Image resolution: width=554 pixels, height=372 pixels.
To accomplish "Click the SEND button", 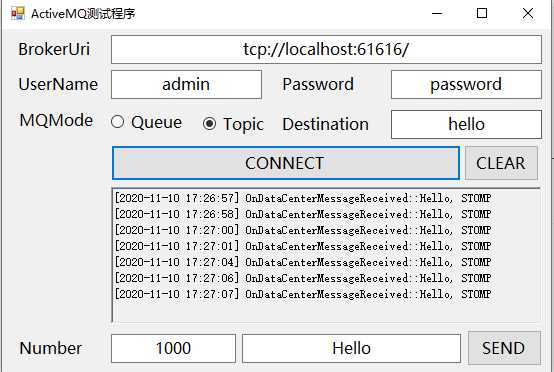I will click(504, 348).
